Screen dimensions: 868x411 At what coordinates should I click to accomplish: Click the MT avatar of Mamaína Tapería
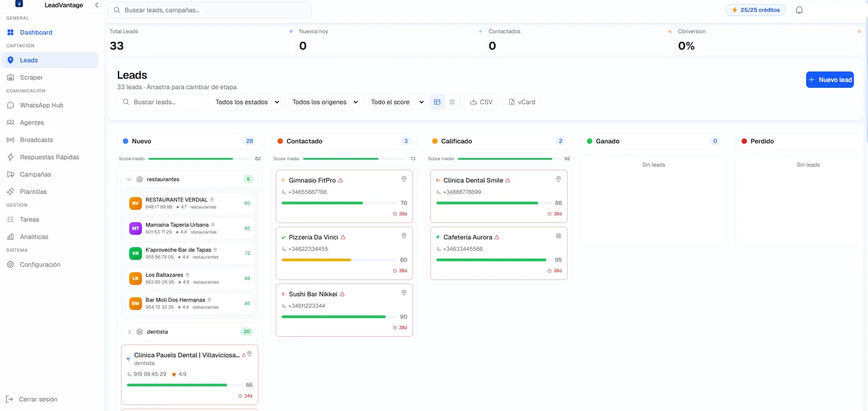click(136, 228)
